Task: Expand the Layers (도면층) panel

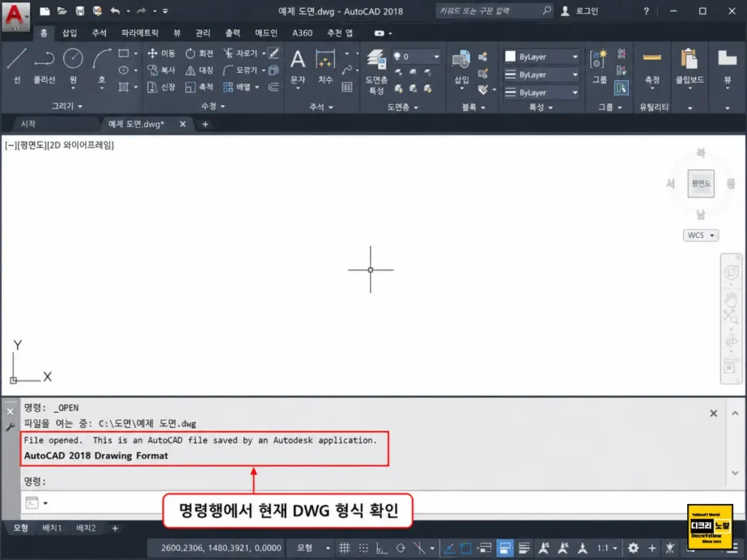Action: [403, 107]
